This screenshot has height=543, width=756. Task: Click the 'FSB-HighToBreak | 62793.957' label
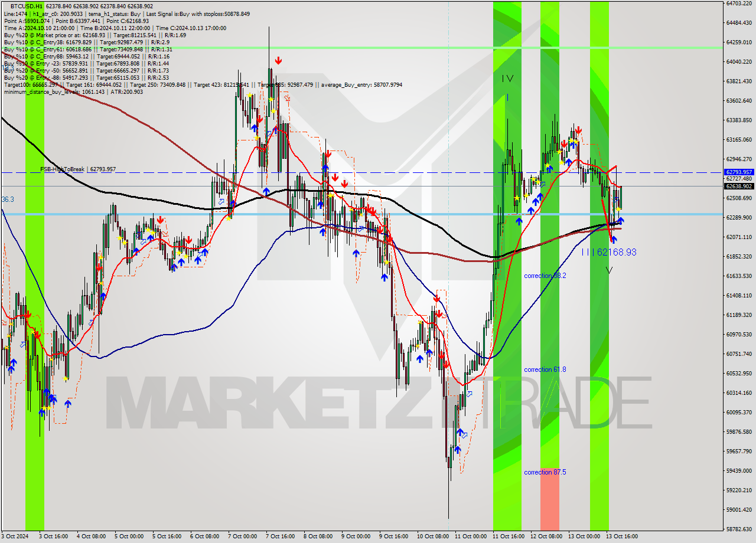(x=78, y=169)
